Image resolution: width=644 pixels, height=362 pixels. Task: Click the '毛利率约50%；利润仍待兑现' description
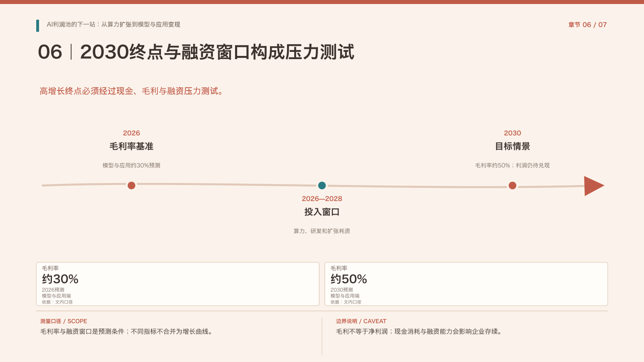[x=512, y=165]
